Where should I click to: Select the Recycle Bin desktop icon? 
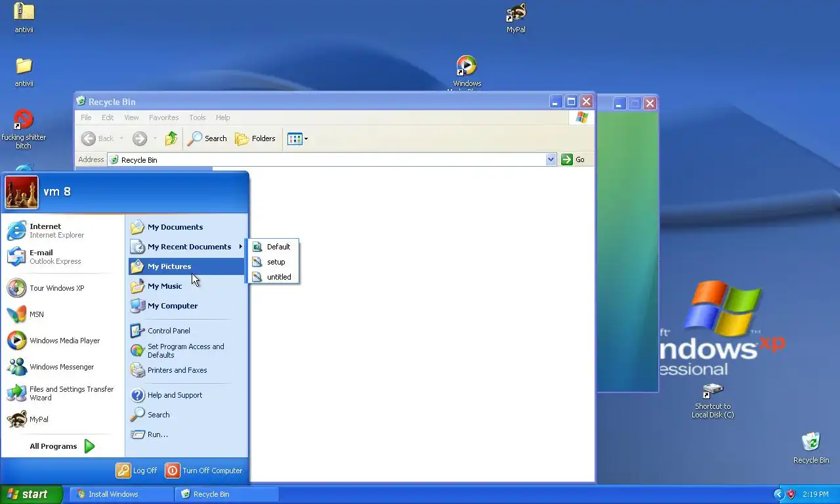(x=811, y=448)
